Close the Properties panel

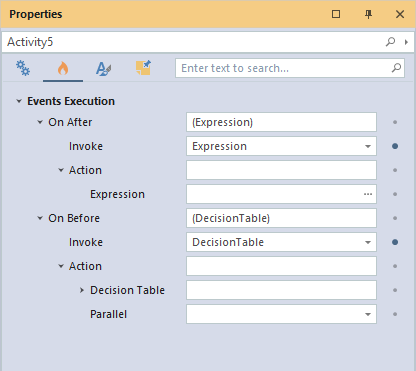pos(400,14)
